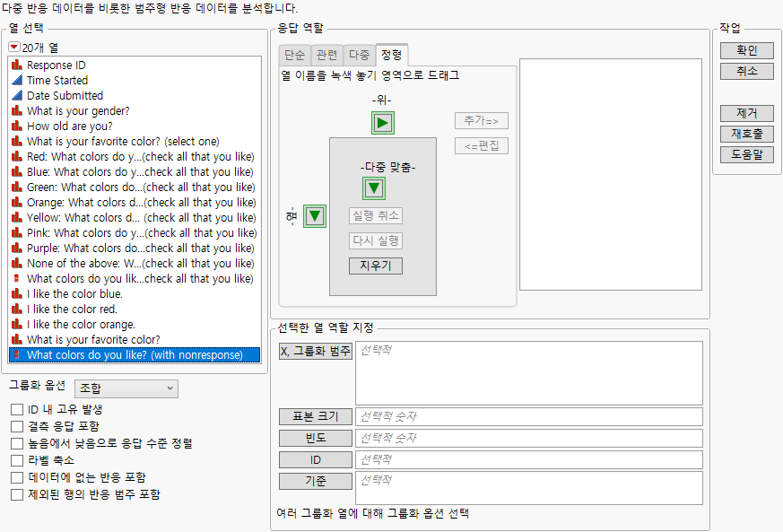The height and width of the screenshot is (532, 783).
Task: Click the continuous icon beside Date Submitted
Action: click(17, 95)
